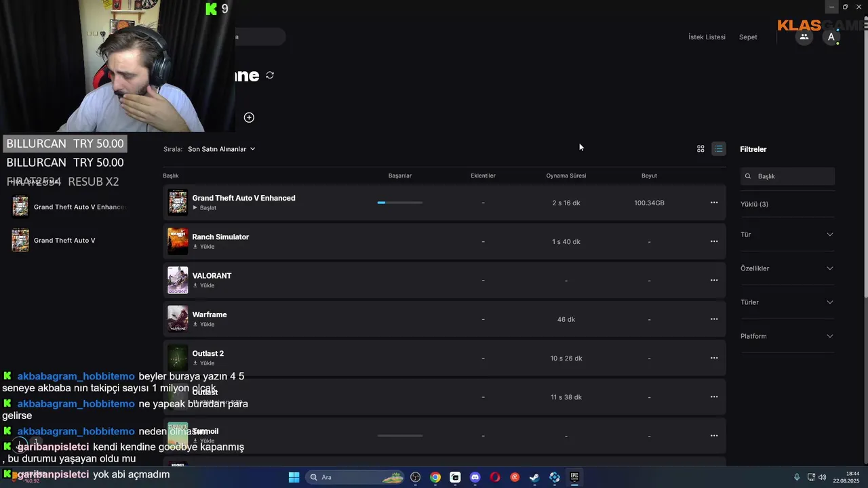
Task: Click the Eklentiler column header
Action: point(483,176)
